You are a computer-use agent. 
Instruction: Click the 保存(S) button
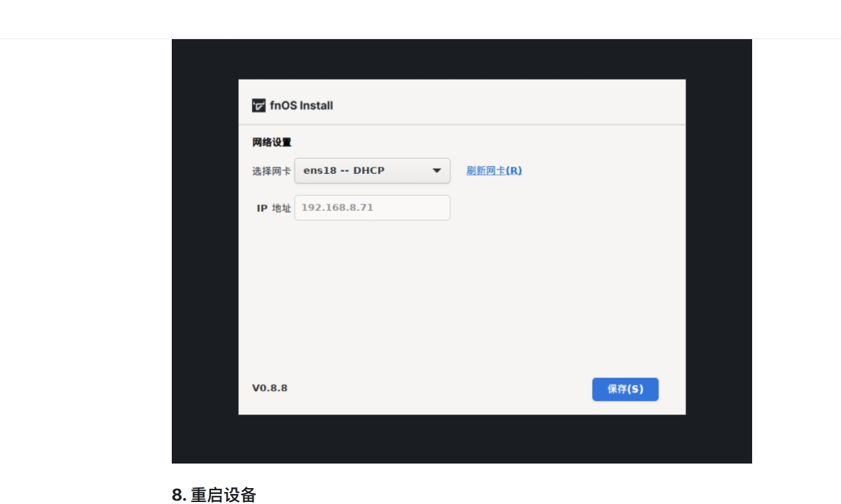tap(625, 389)
